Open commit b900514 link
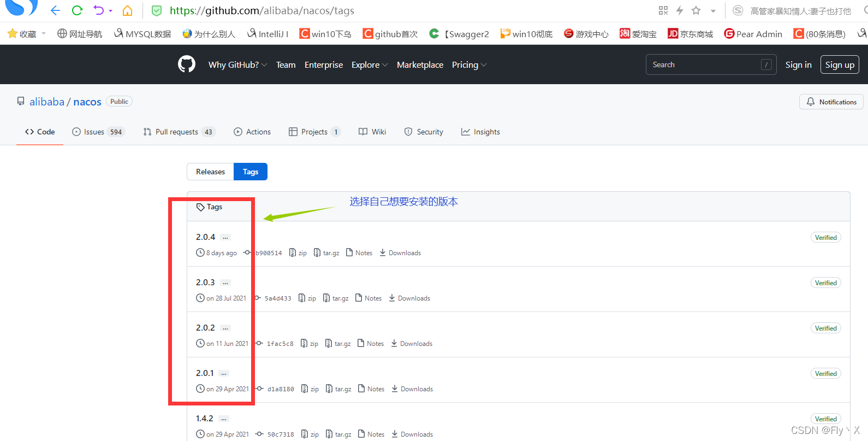Image resolution: width=868 pixels, height=441 pixels. click(263, 253)
